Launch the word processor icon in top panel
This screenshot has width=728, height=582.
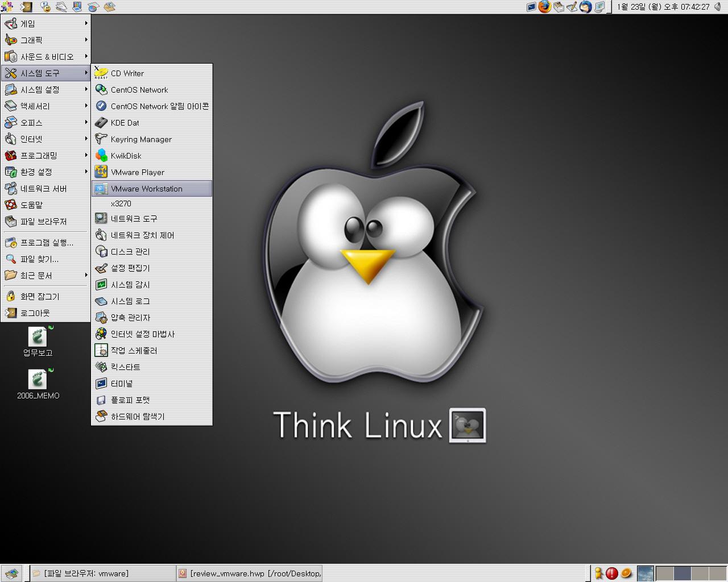click(x=61, y=7)
